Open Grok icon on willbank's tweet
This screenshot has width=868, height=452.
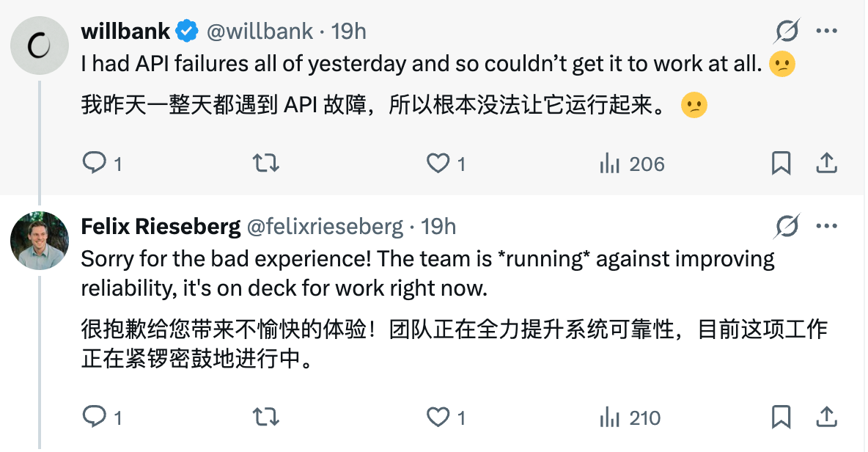tap(787, 32)
